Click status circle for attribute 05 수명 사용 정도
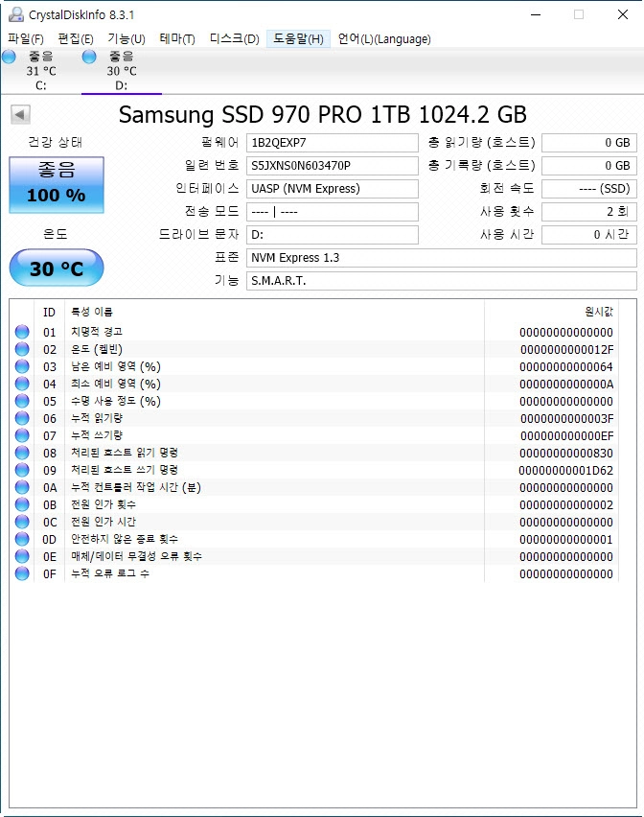Screen dimensions: 644x817 (x=22, y=401)
